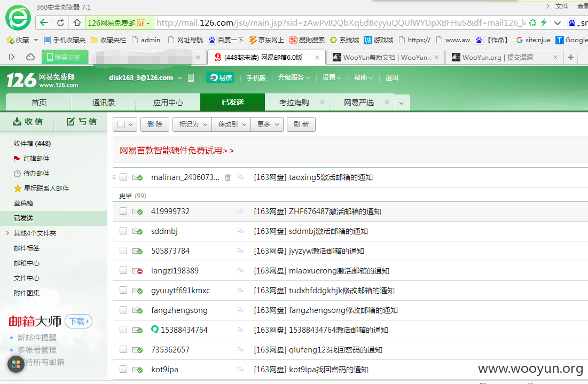Click the 360 browser logo
Screen dimensions: 588x384
(18, 18)
